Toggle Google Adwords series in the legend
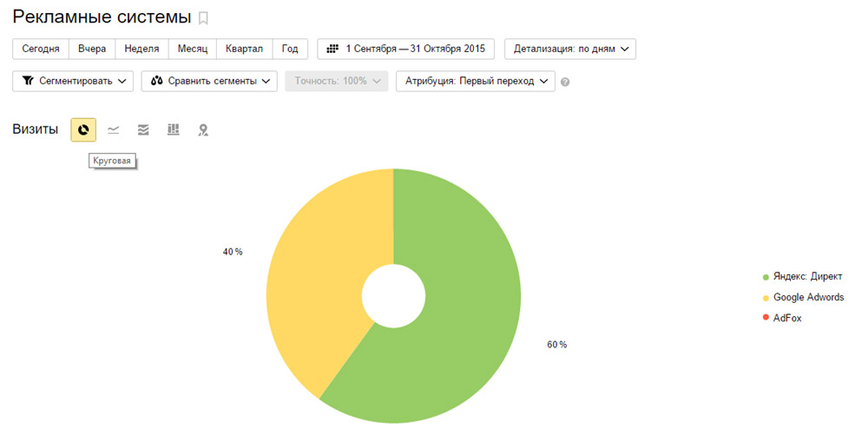The width and height of the screenshot is (868, 435). [807, 298]
